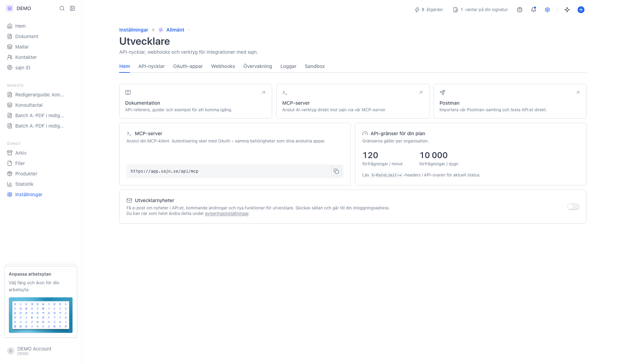Click Allmänt in the breadcrumb
The image size is (624, 364).
tap(175, 30)
